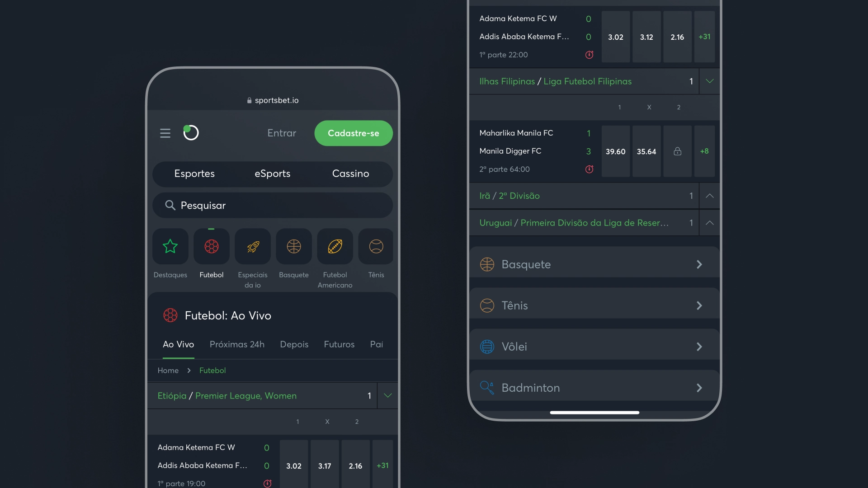
Task: Select the Destaques star icon
Action: click(x=170, y=245)
